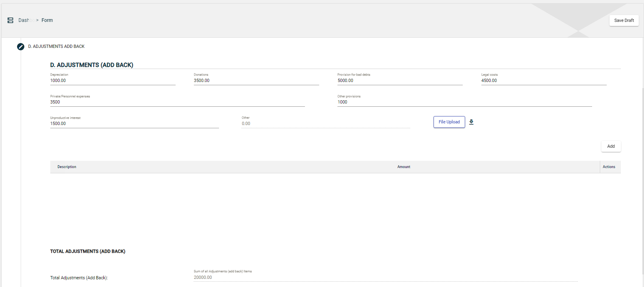Edit the Legal costs field
This screenshot has width=644, height=287.
543,81
